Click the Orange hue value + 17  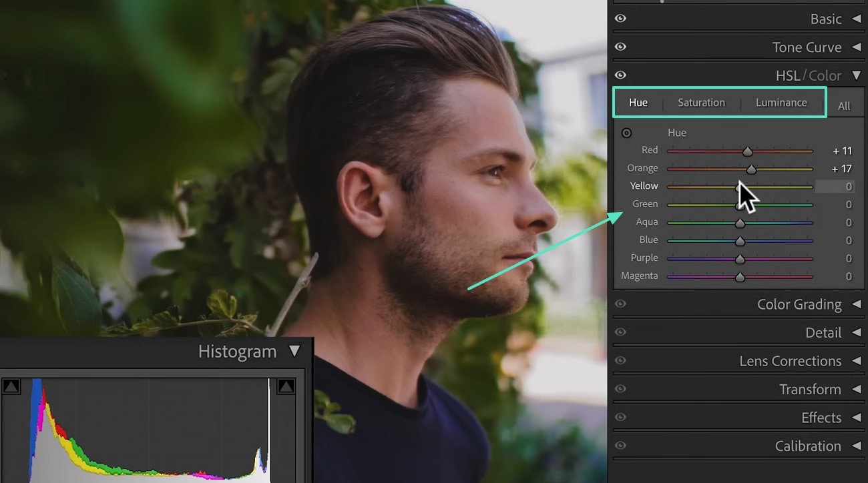842,169
